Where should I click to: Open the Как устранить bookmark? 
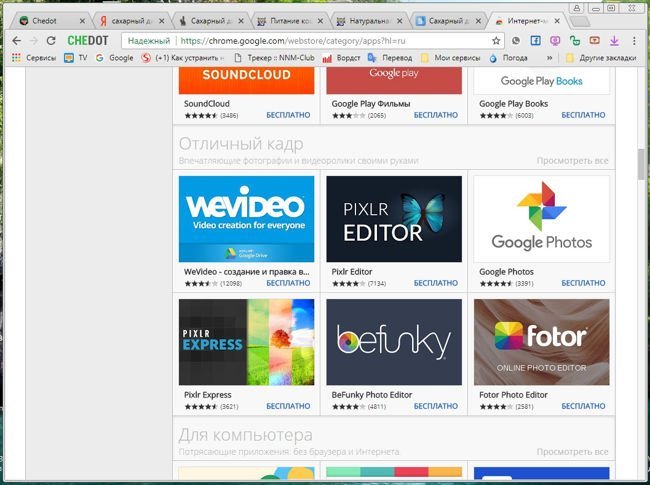click(x=183, y=58)
